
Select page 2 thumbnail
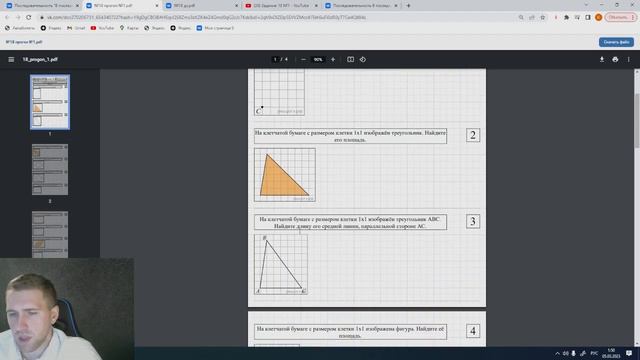[x=50, y=169]
